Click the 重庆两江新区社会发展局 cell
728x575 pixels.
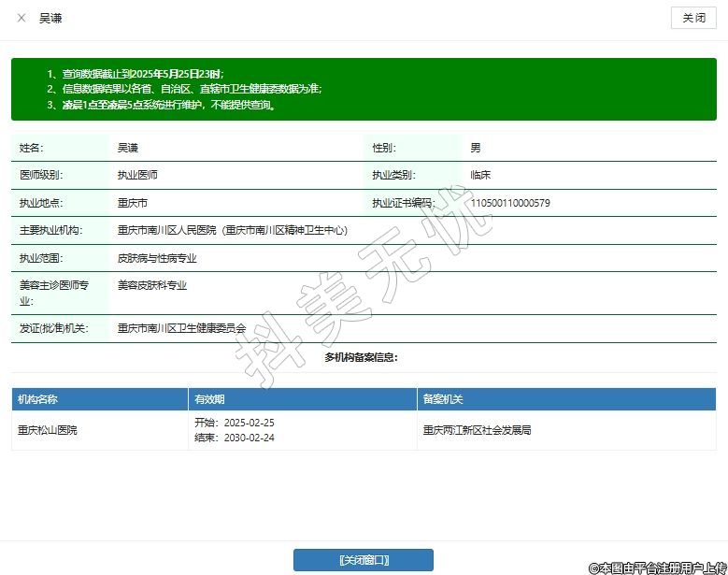point(477,431)
